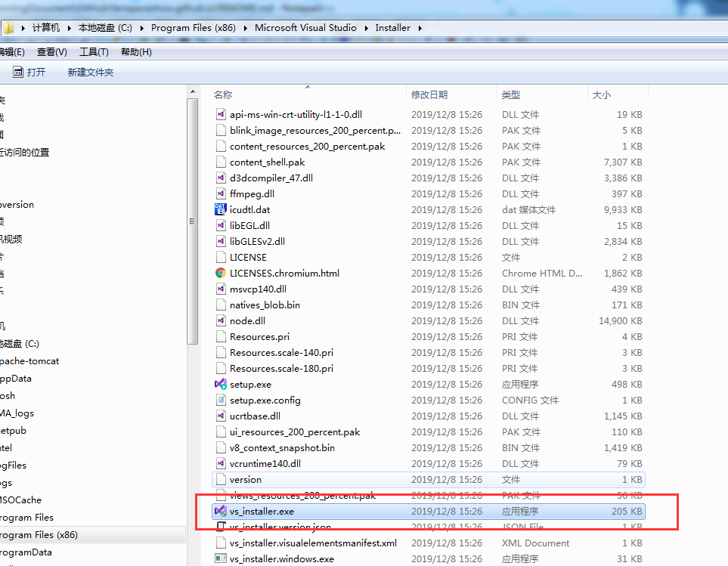Click the navigation pane scrollbar thumb
The height and width of the screenshot is (566, 728).
coord(192,221)
